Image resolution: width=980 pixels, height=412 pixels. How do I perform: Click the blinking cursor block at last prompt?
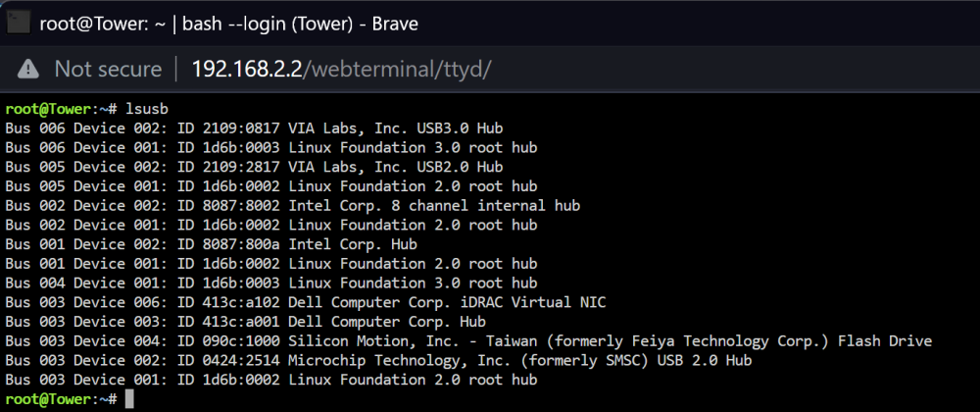click(129, 398)
